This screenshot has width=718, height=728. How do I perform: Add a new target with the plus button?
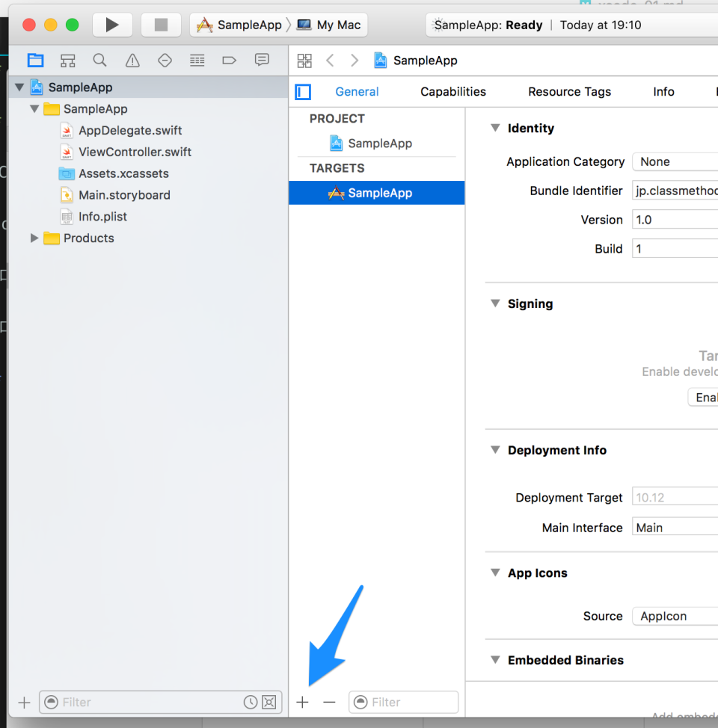pos(302,702)
